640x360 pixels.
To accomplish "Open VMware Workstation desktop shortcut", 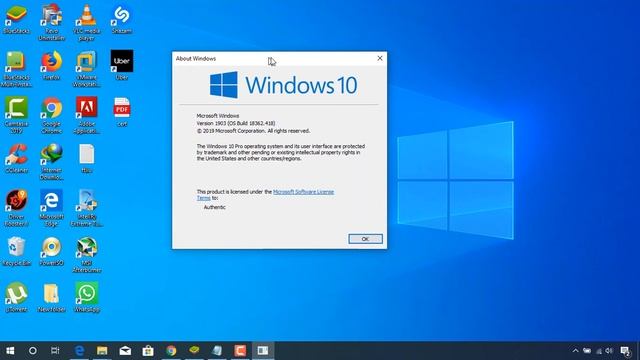I will pos(87,69).
